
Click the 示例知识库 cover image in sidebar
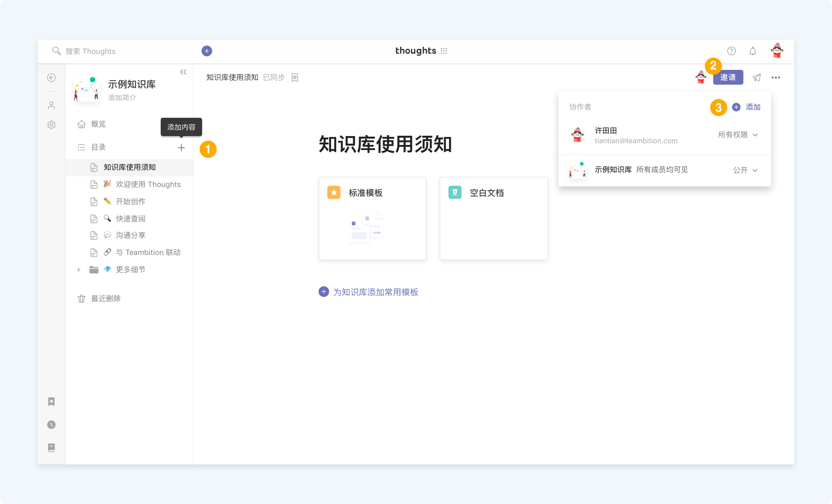tap(86, 89)
